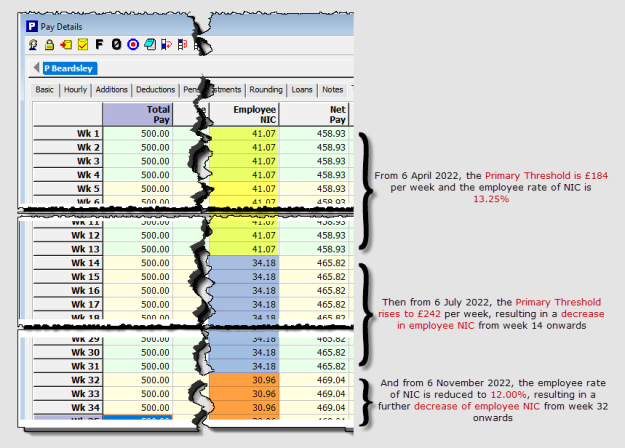Image resolution: width=625 pixels, height=448 pixels.
Task: Open the Deductions tab
Action: pyautogui.click(x=155, y=89)
